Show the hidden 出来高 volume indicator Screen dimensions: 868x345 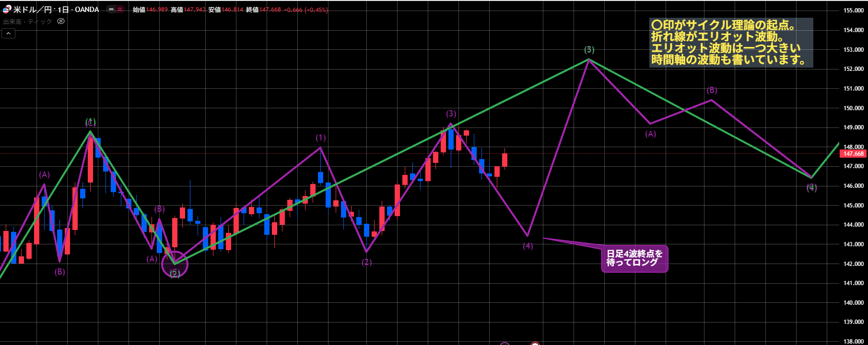point(61,22)
